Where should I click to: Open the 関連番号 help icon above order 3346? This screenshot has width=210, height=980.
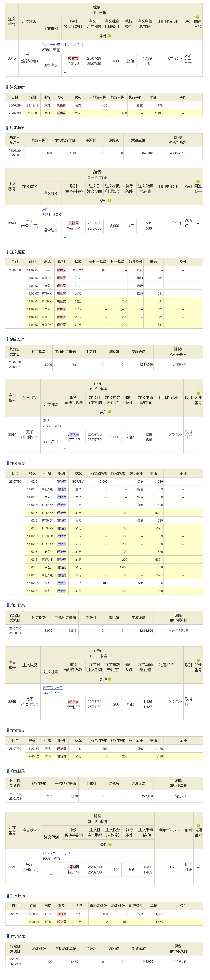(x=198, y=182)
